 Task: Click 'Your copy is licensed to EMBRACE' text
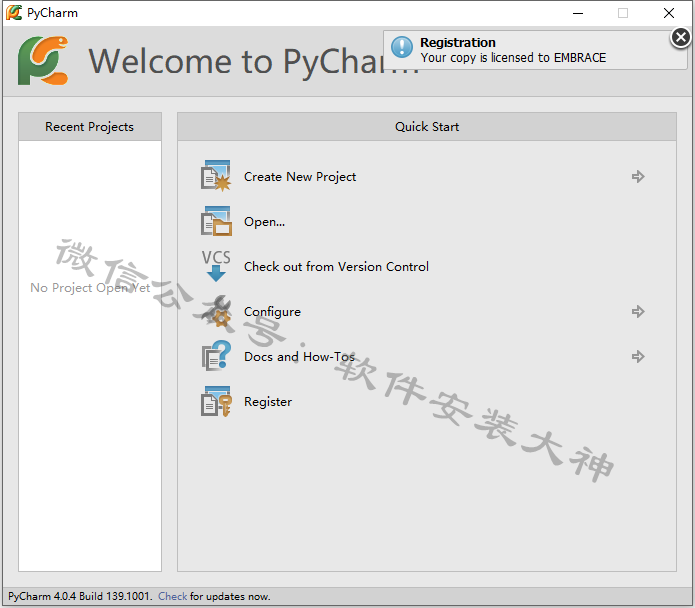click(513, 58)
